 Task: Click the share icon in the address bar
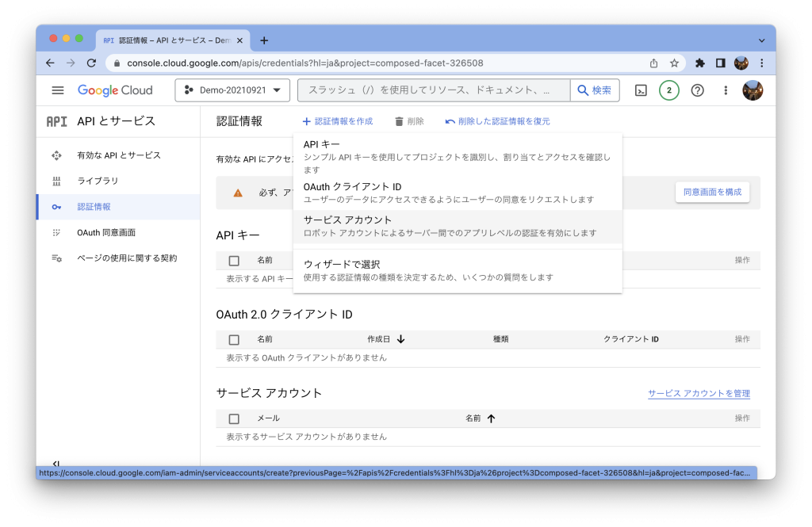pyautogui.click(x=653, y=63)
